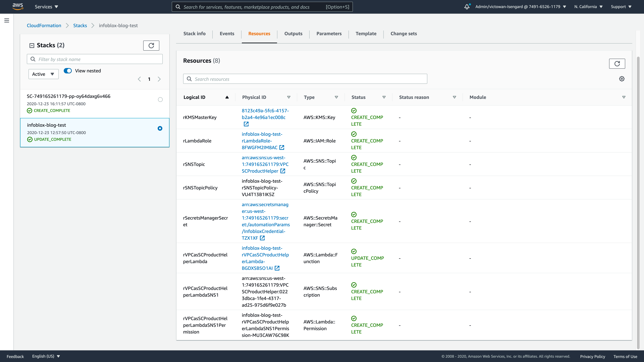The height and width of the screenshot is (362, 644).
Task: Select the SC-749165261179-pp-oy64daxg6v466 stack radio
Action: click(160, 100)
